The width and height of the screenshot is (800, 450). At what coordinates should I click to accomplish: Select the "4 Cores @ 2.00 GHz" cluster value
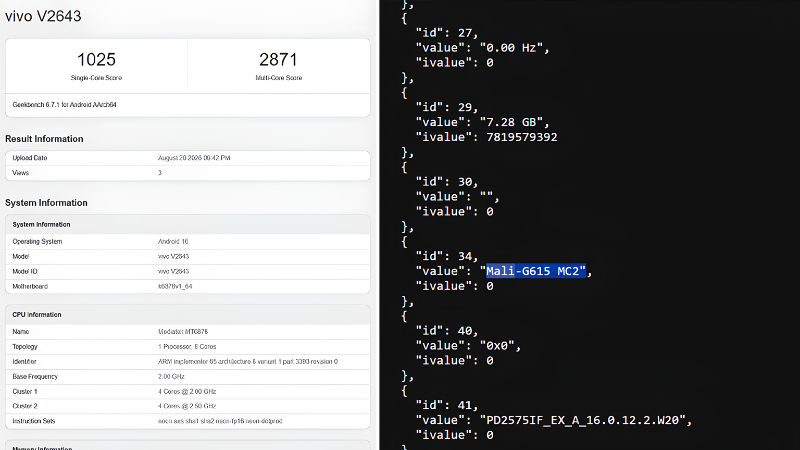pyautogui.click(x=187, y=392)
